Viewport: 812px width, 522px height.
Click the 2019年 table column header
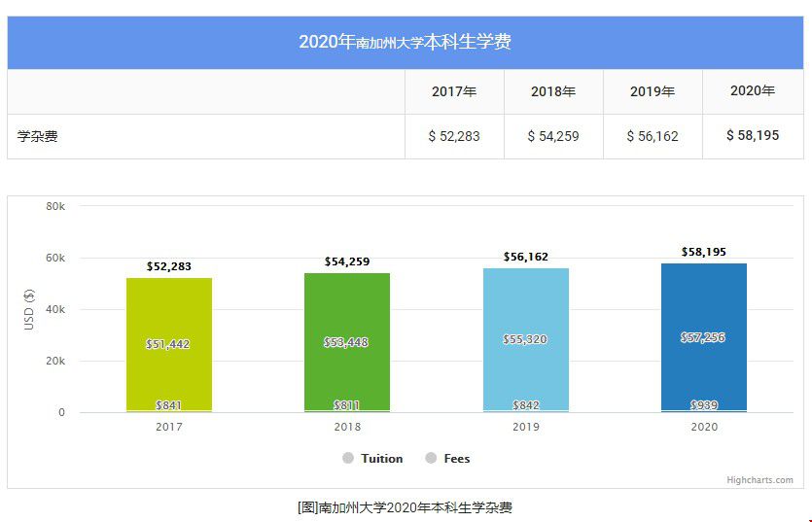pyautogui.click(x=653, y=91)
